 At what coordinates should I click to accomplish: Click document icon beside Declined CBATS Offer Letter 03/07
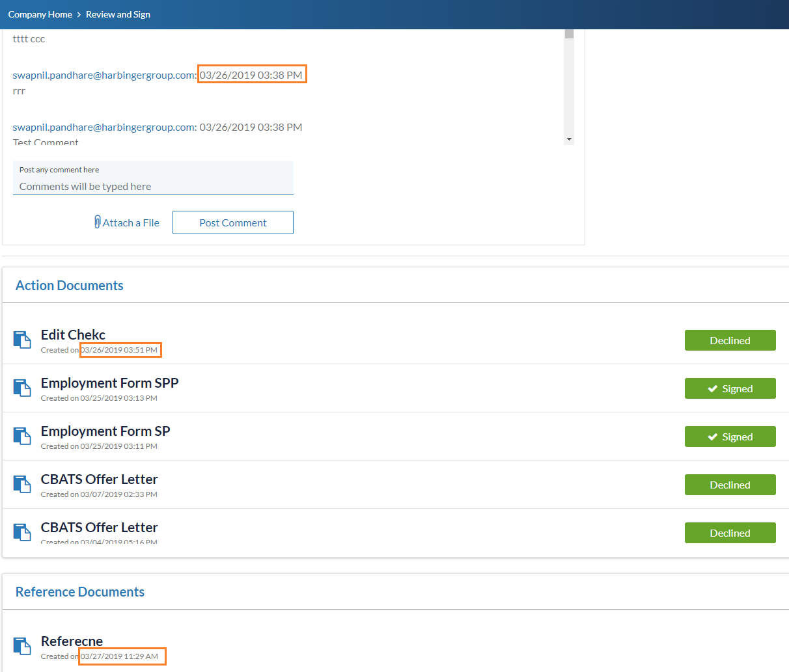(x=22, y=484)
